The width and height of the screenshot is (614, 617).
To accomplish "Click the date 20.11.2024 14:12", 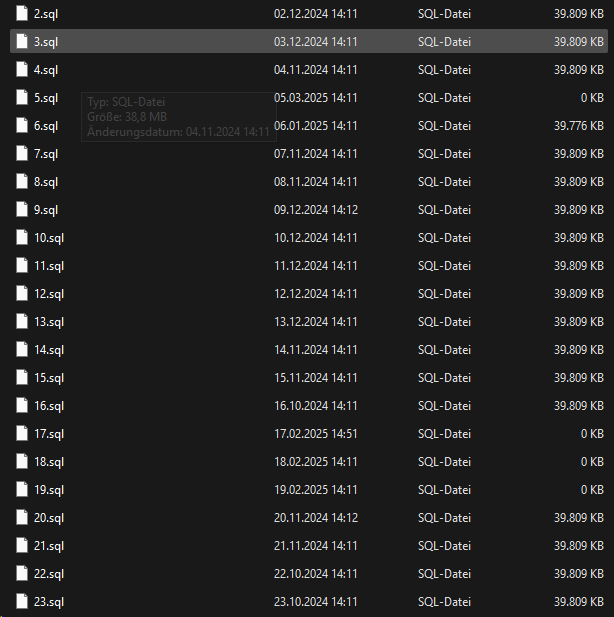I will click(x=316, y=518).
